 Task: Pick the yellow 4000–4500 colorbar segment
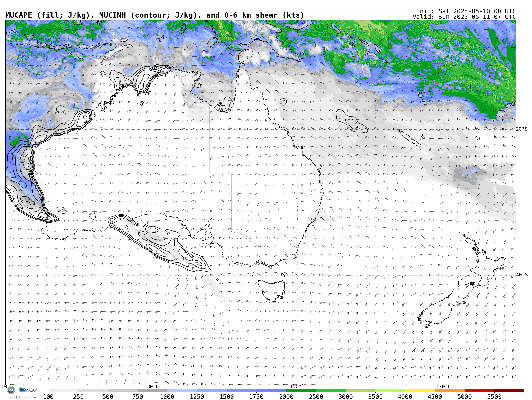click(420, 391)
